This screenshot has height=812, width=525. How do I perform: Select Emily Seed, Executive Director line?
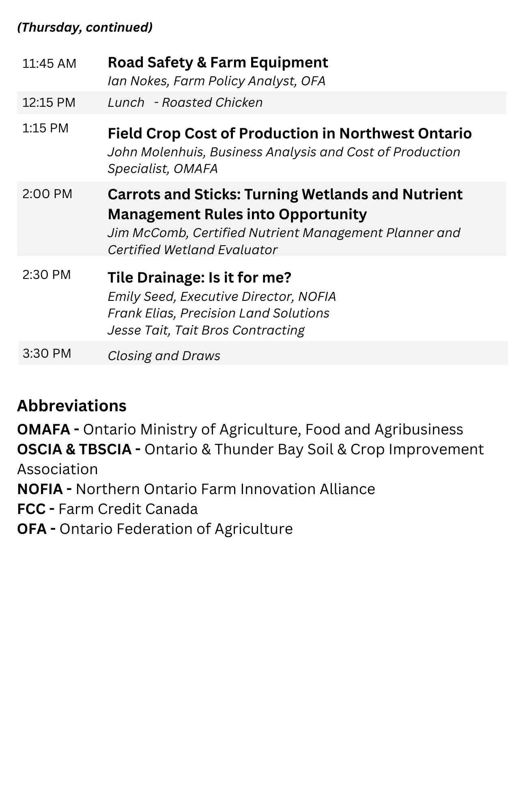tap(222, 297)
